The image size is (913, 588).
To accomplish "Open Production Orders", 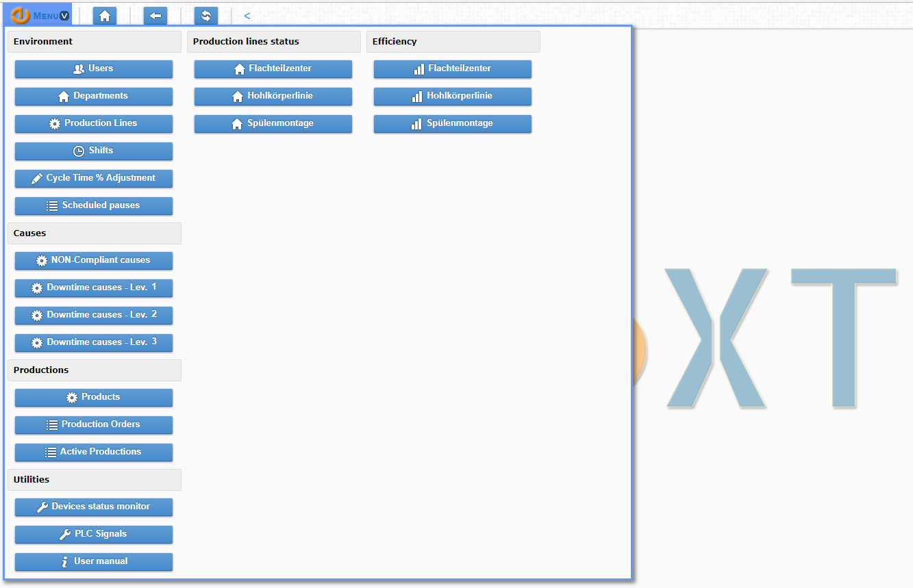I will tap(93, 424).
